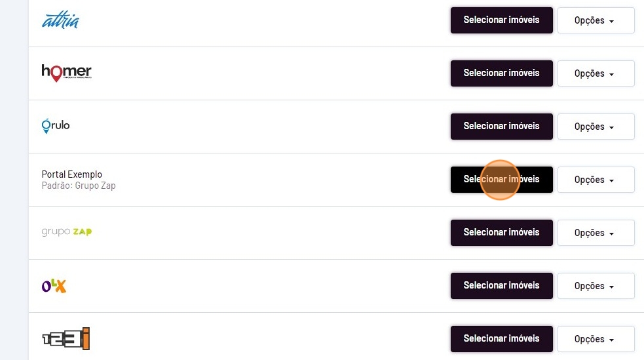Open the Opções dropdown for Attria

[595, 20]
